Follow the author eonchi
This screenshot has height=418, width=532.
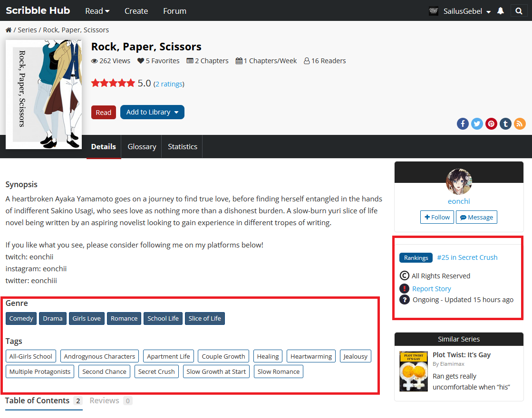[x=437, y=217]
